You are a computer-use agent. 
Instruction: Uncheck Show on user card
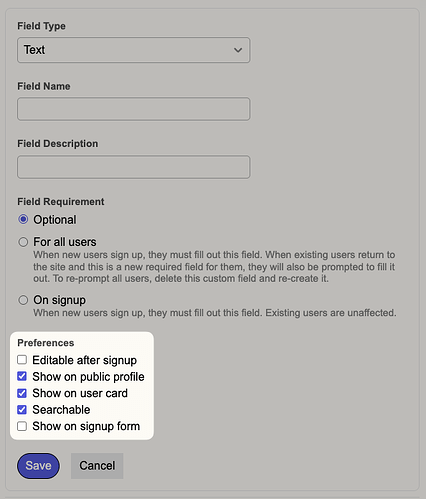click(x=22, y=393)
